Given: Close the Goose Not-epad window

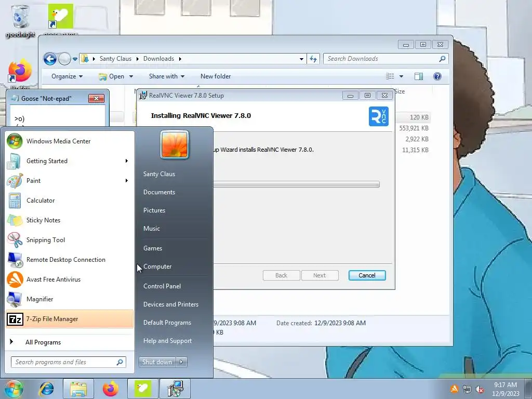Looking at the screenshot, I should 96,98.
